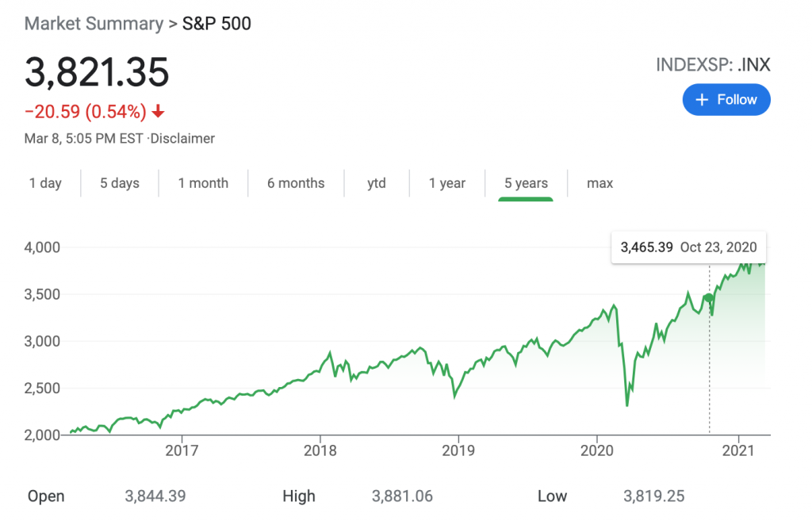The height and width of the screenshot is (521, 812).
Task: Switch to the 5 days tab
Action: (x=120, y=183)
